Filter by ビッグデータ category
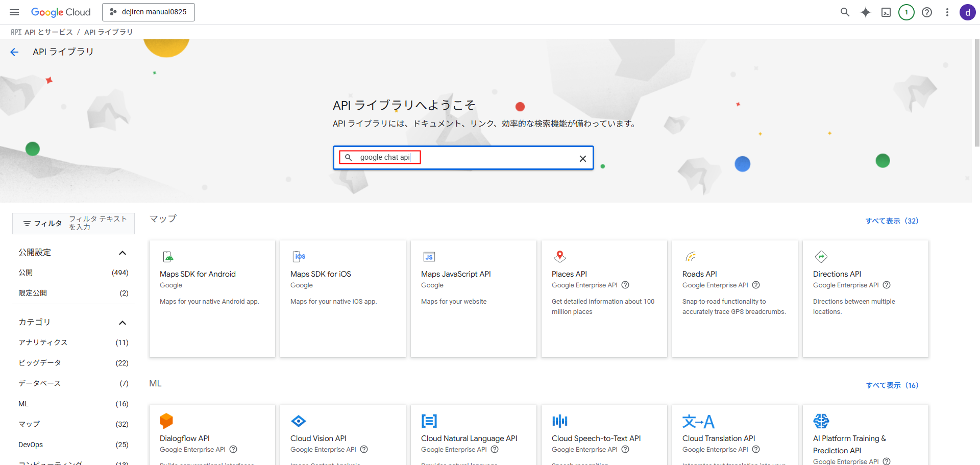 (x=40, y=363)
